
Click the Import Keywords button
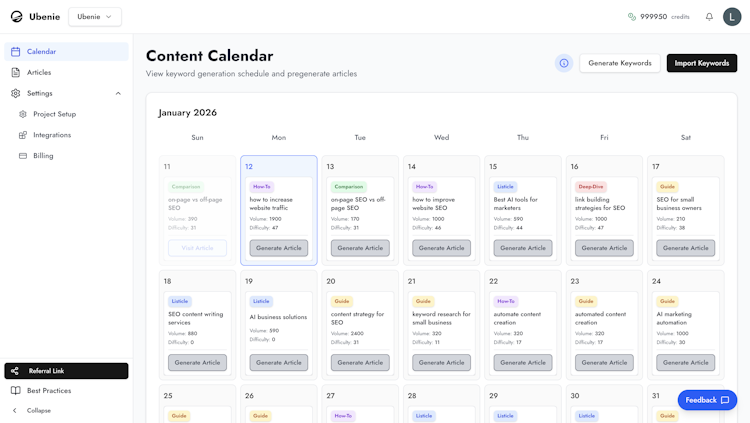[701, 63]
